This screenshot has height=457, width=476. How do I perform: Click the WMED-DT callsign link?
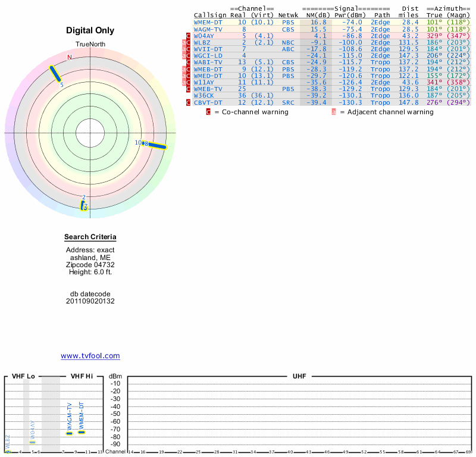pyautogui.click(x=208, y=76)
